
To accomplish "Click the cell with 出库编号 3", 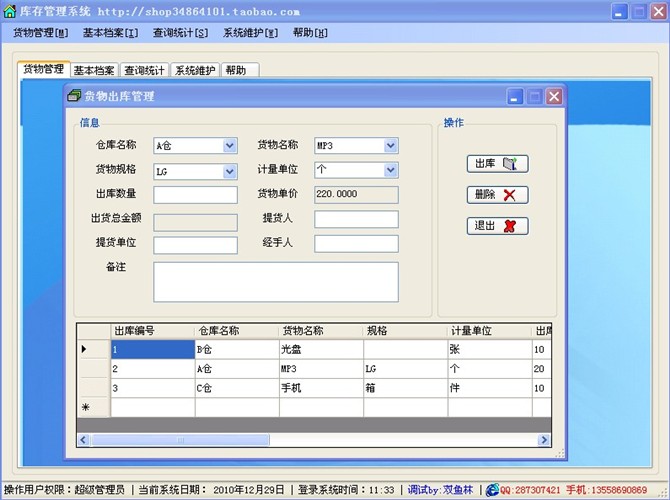I will pyautogui.click(x=153, y=388).
